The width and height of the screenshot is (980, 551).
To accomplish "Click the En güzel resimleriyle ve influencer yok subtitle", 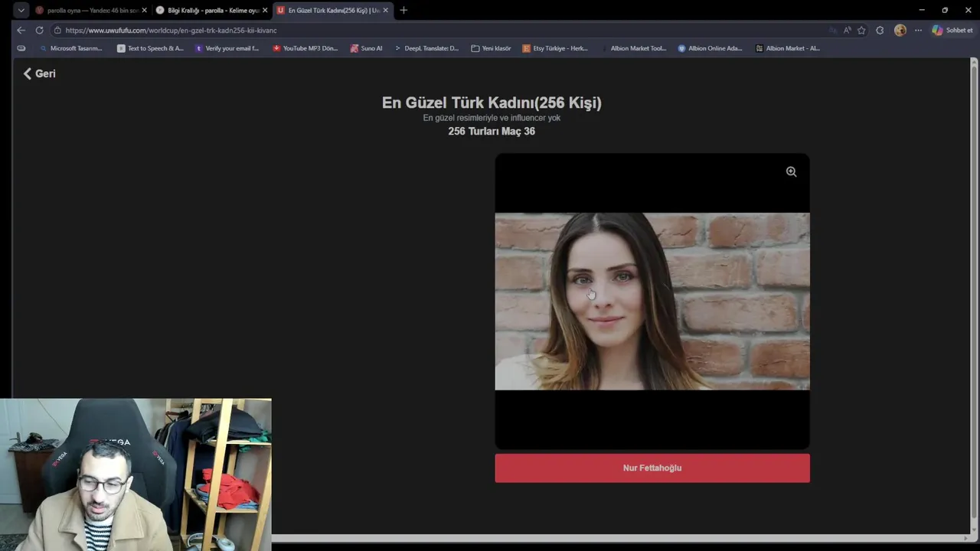I will coord(492,118).
